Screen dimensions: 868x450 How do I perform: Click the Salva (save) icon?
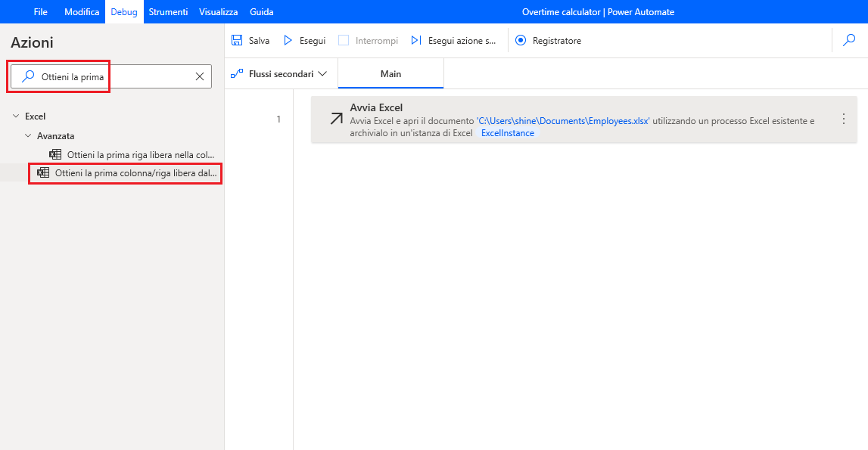coord(237,40)
